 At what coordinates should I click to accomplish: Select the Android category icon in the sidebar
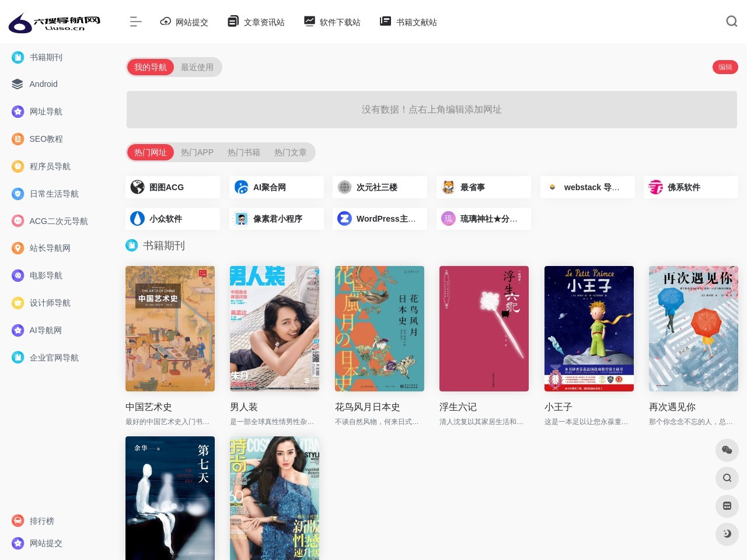coord(17,84)
